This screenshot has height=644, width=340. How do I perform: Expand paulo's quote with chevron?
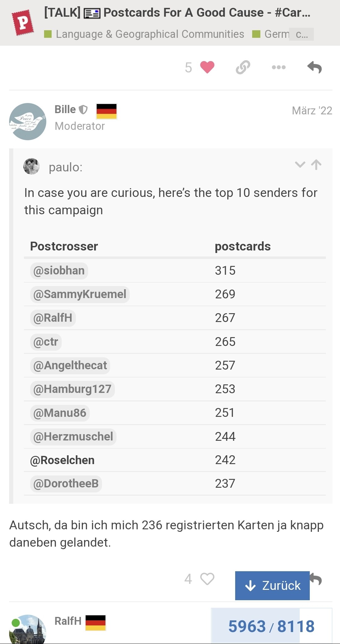(x=300, y=164)
